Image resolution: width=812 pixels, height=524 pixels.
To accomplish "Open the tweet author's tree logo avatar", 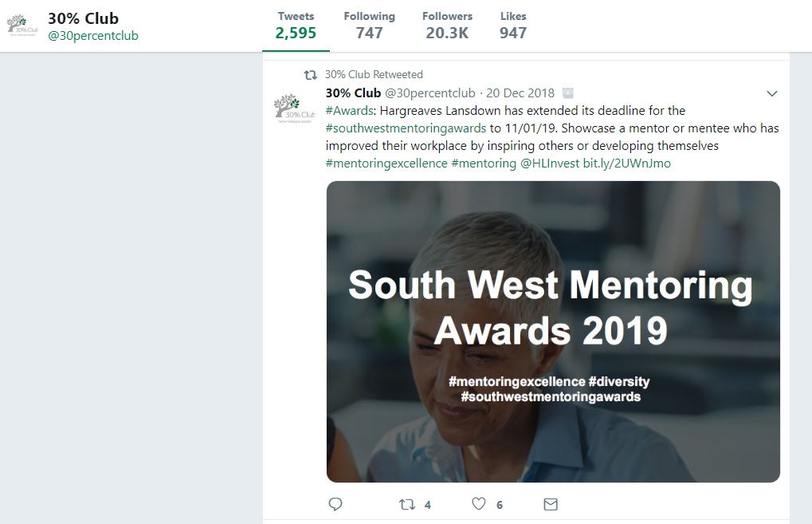I will (294, 108).
